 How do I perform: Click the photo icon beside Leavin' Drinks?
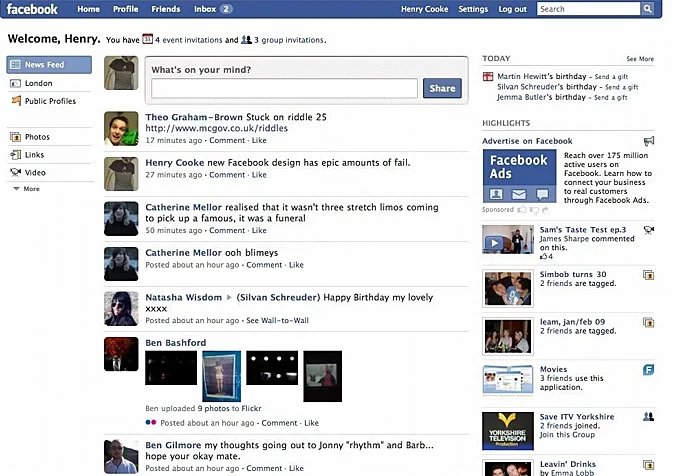648,465
